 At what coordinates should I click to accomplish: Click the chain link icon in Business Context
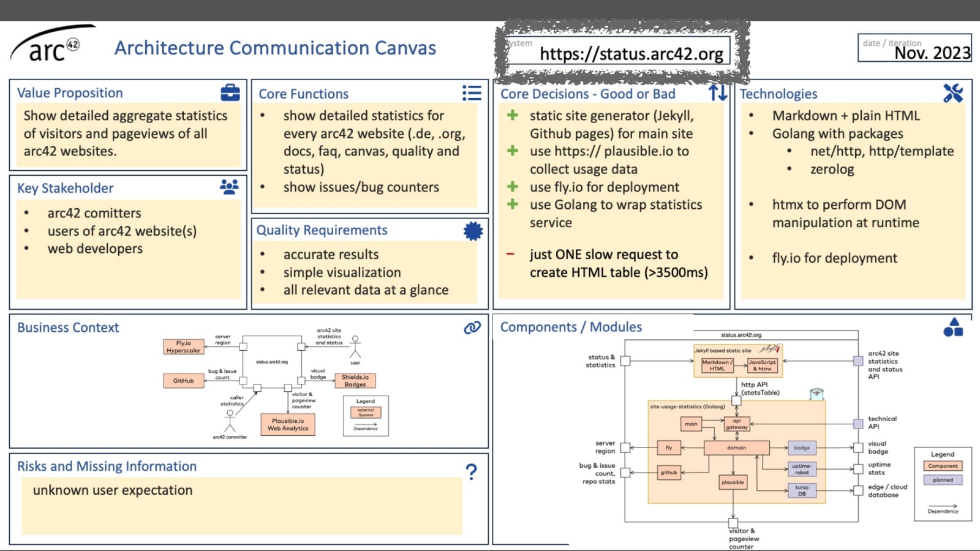tap(472, 328)
